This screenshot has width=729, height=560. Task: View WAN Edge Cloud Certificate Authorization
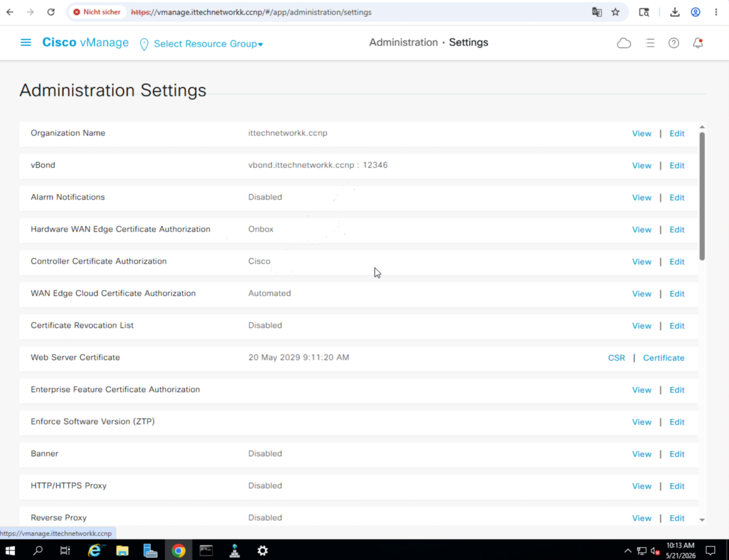click(x=641, y=294)
